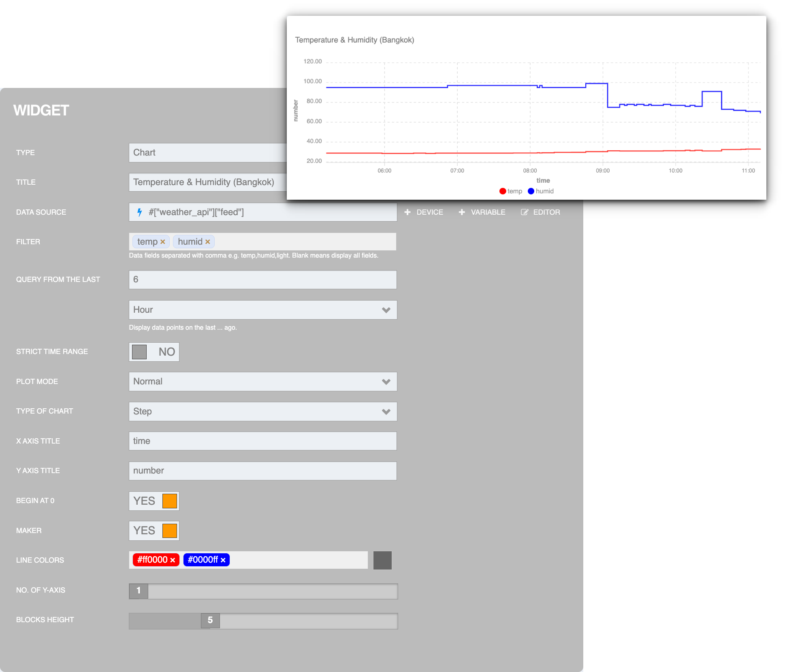Click the #0000ff color tag text
The width and height of the screenshot is (785, 672).
pos(203,560)
